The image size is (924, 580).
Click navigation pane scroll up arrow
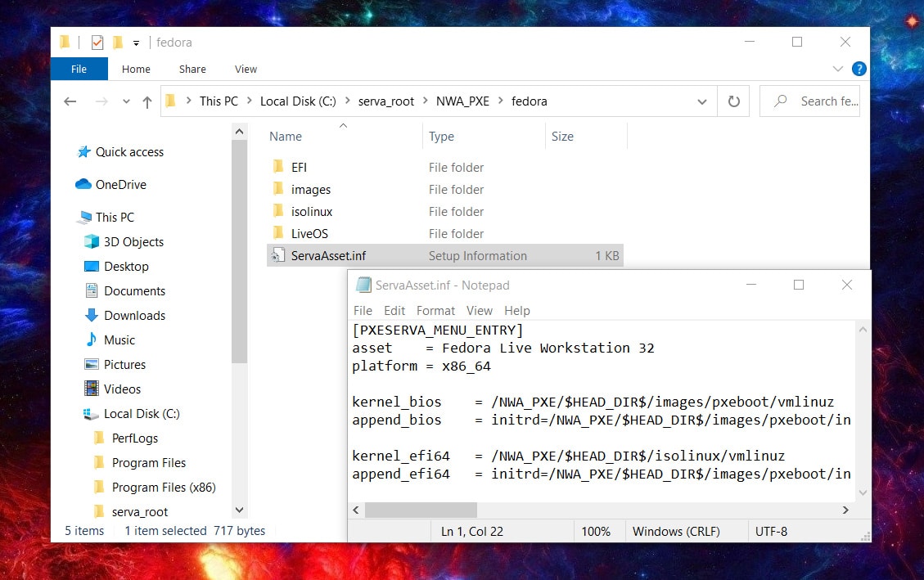pyautogui.click(x=239, y=132)
